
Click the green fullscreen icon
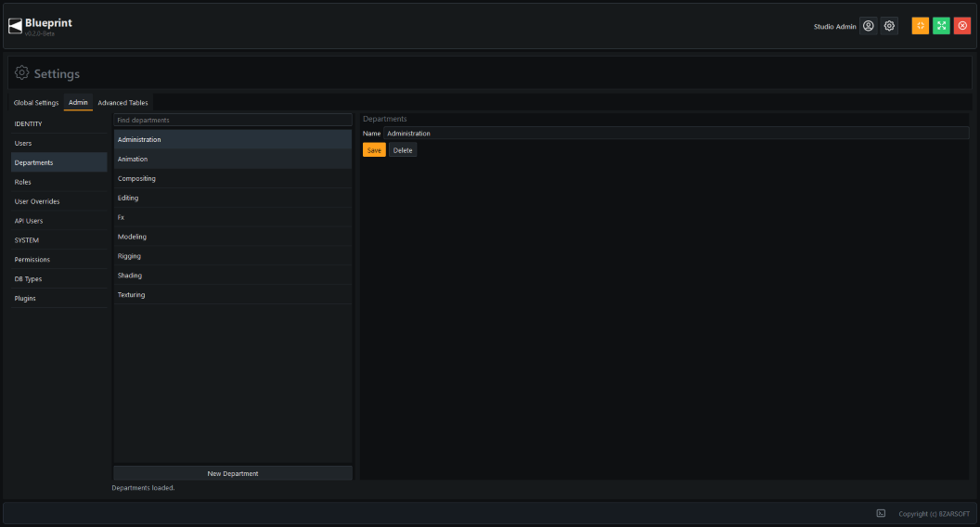pyautogui.click(x=941, y=26)
